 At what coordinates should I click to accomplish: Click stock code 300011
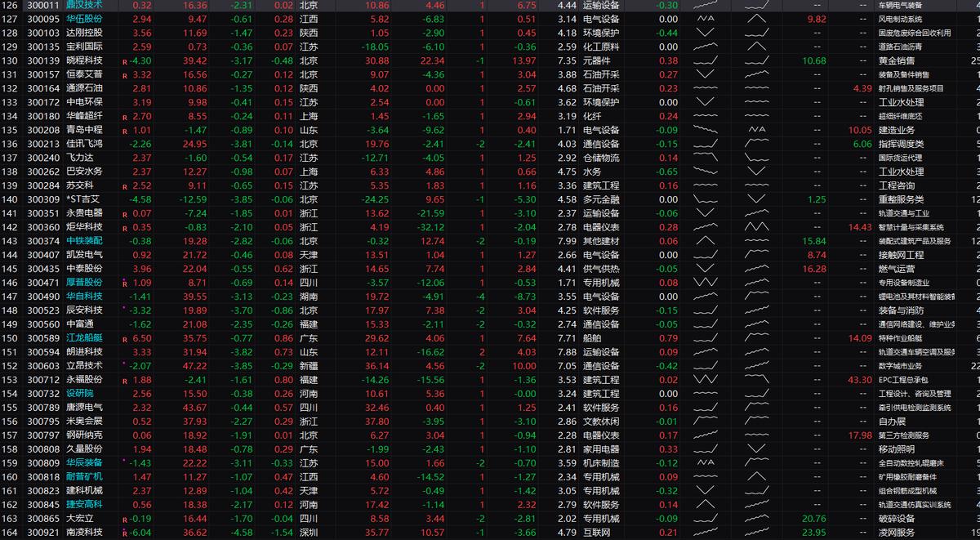point(43,5)
